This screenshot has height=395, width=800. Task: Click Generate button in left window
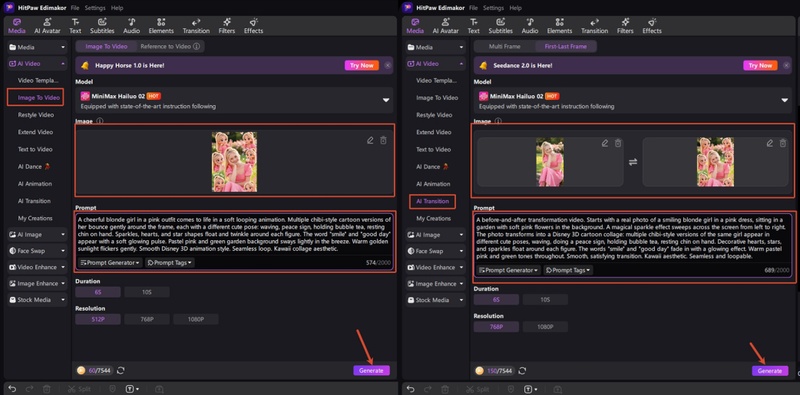(x=371, y=371)
